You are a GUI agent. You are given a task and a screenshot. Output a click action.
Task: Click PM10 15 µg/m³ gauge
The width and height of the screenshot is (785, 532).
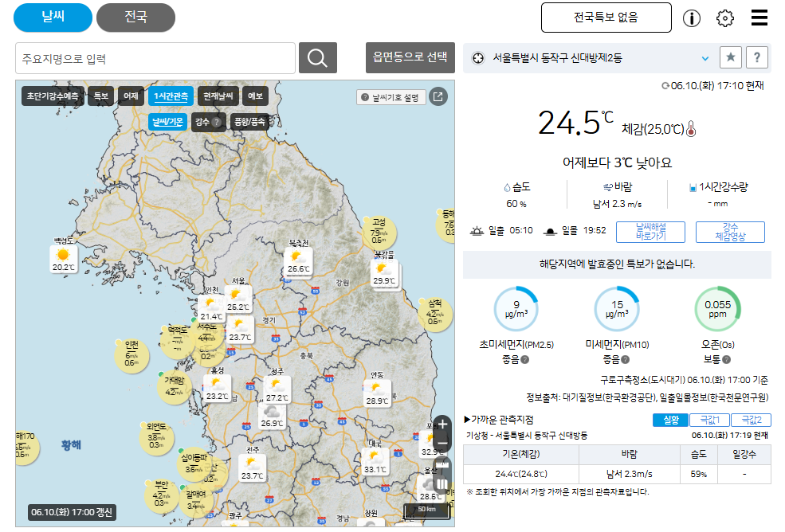617,309
